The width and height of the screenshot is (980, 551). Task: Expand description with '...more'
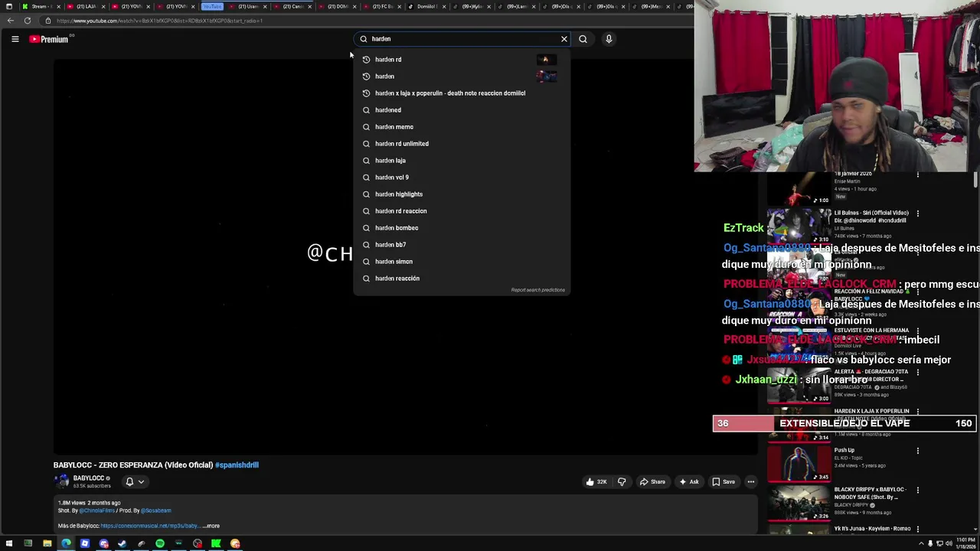[211, 526]
